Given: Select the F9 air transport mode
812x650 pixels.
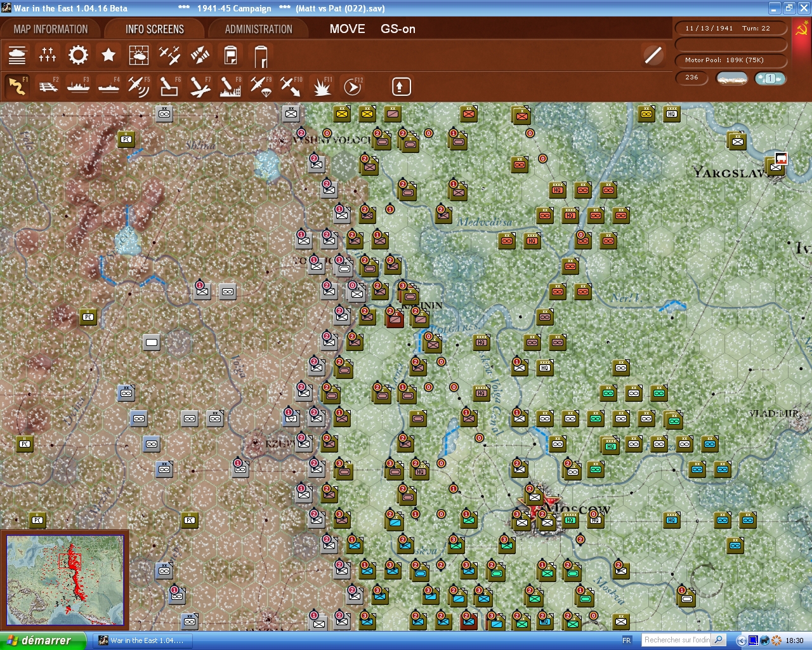Looking at the screenshot, I should (x=261, y=86).
